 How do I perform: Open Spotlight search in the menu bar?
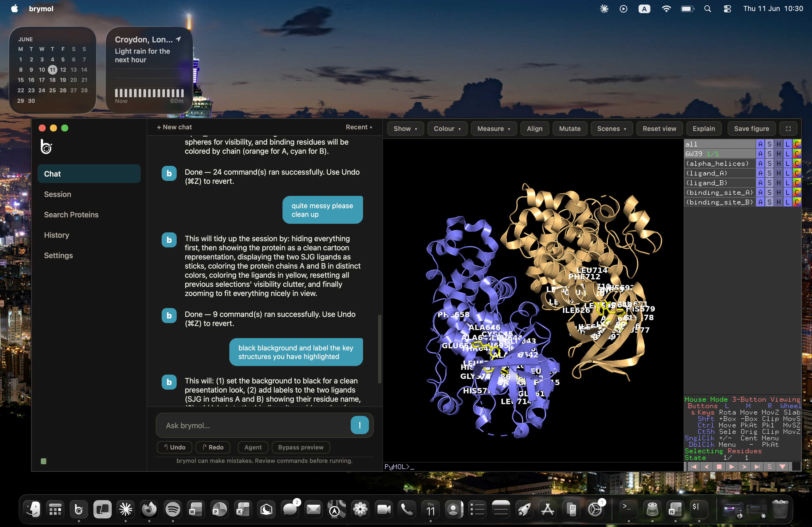[x=708, y=9]
